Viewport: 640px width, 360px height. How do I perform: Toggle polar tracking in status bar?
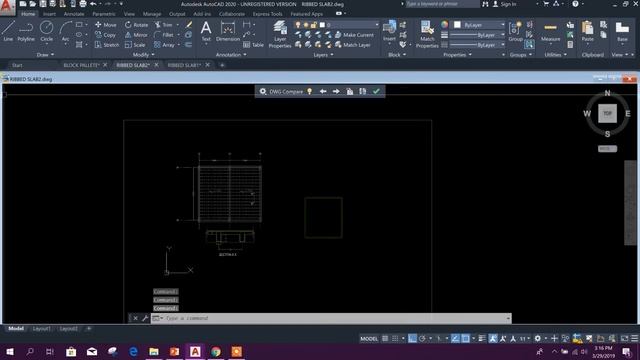(x=422, y=338)
